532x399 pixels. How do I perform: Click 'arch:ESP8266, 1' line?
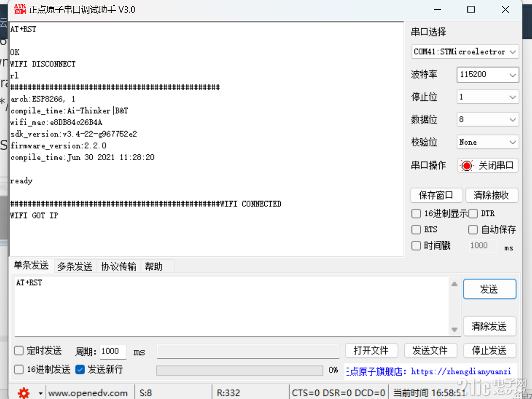coord(43,99)
